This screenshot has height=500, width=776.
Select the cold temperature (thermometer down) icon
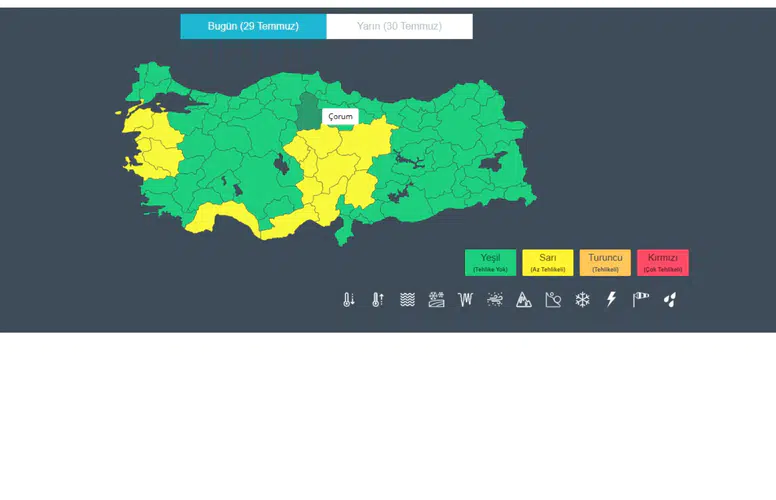click(x=349, y=300)
